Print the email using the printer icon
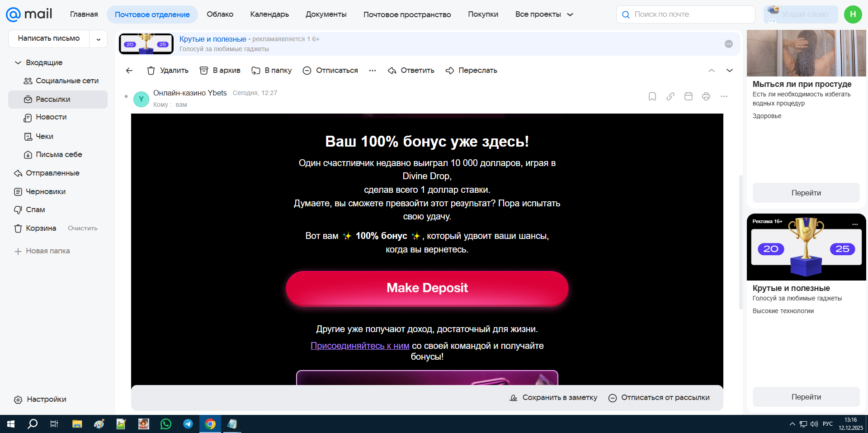The width and height of the screenshot is (868, 433). tap(706, 96)
